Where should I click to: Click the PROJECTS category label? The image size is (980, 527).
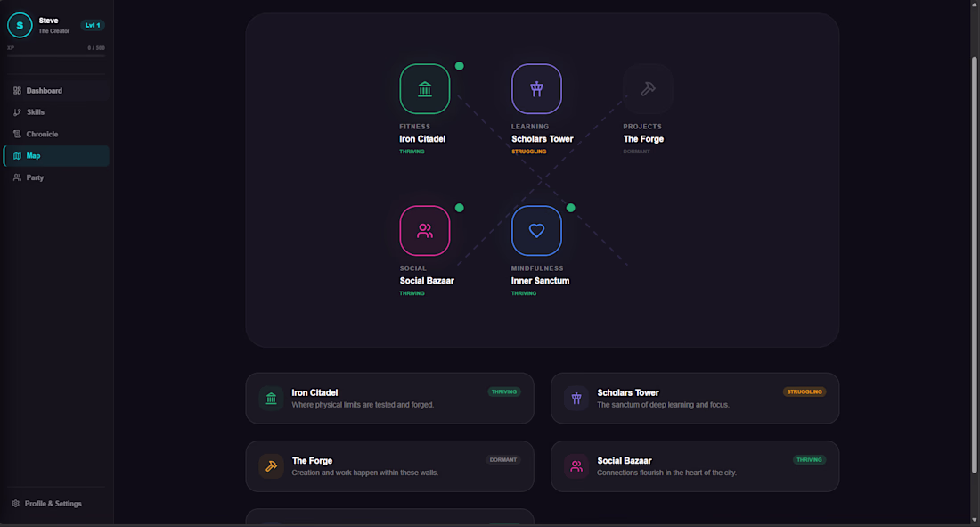[641, 127]
